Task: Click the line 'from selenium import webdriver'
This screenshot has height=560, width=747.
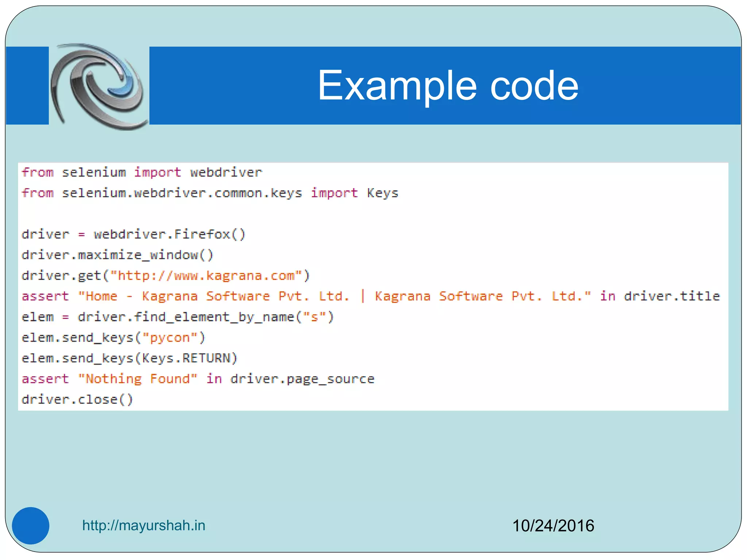Action: 142,172
